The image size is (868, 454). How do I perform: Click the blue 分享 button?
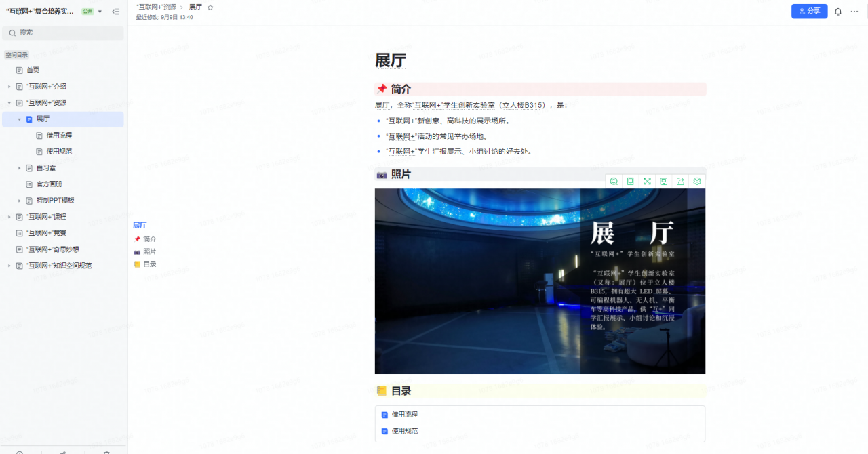tap(809, 12)
